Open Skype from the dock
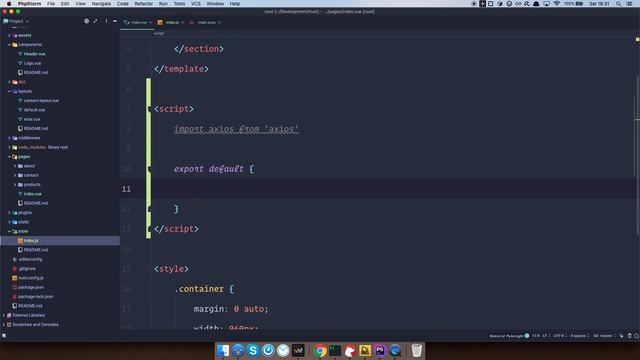The width and height of the screenshot is (640, 360). (253, 351)
